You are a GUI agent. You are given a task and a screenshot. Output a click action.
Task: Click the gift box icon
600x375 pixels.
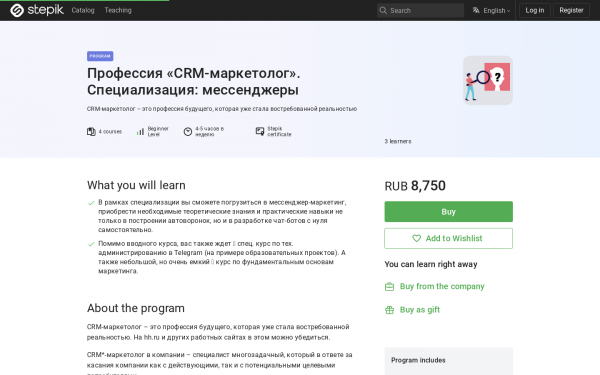pos(389,310)
